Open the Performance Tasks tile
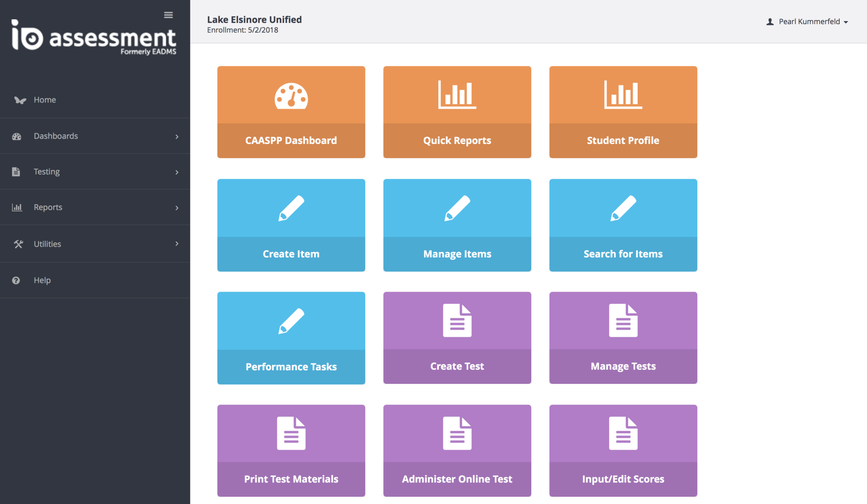This screenshot has height=504, width=867. tap(291, 338)
